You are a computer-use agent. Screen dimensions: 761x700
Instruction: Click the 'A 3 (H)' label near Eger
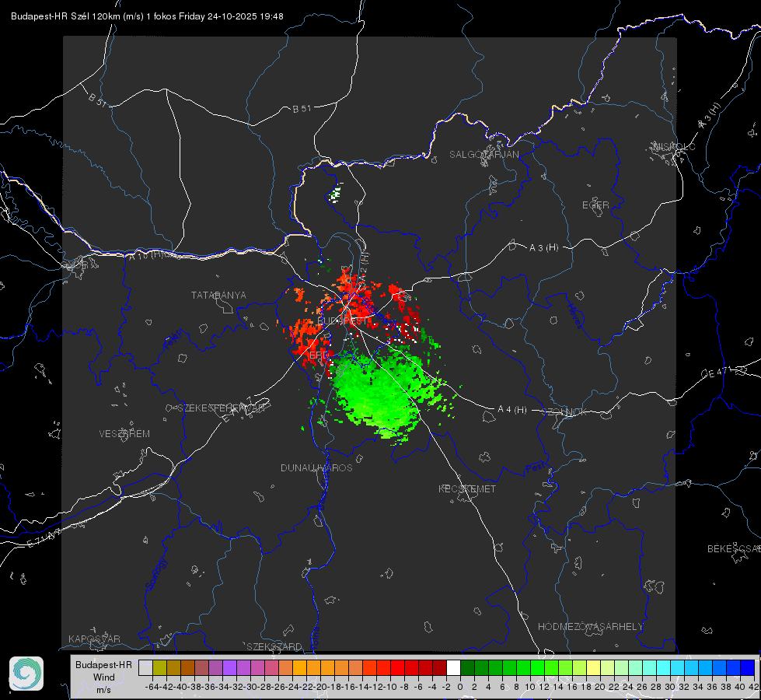[543, 248]
